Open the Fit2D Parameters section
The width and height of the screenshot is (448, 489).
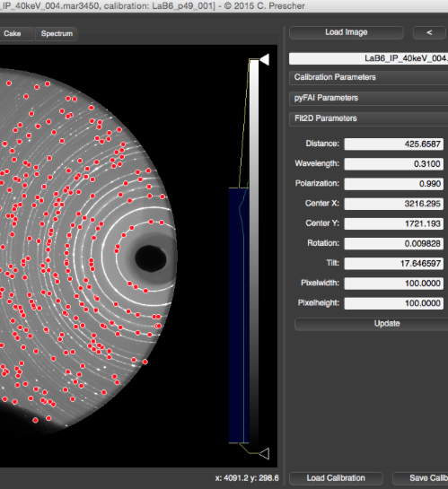[x=368, y=118]
